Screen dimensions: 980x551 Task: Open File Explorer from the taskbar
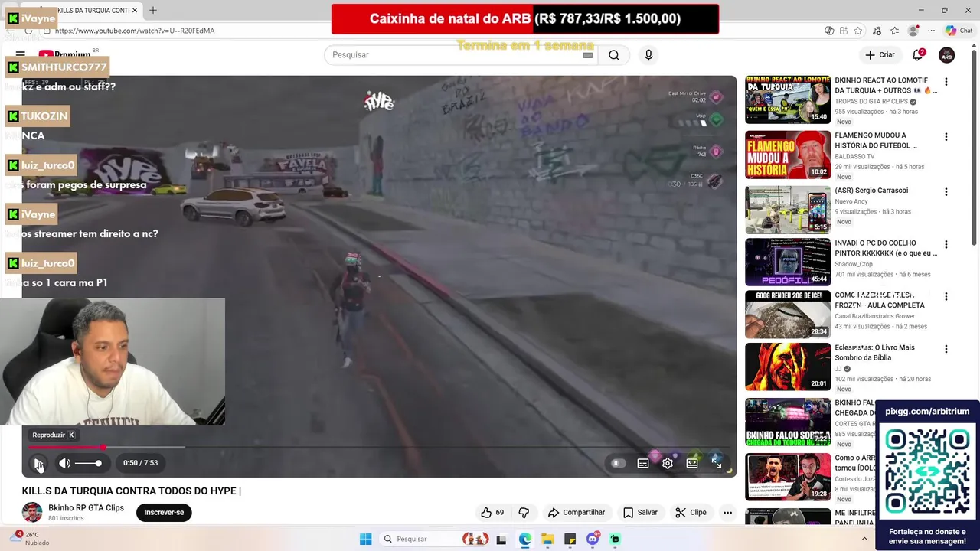pos(547,539)
